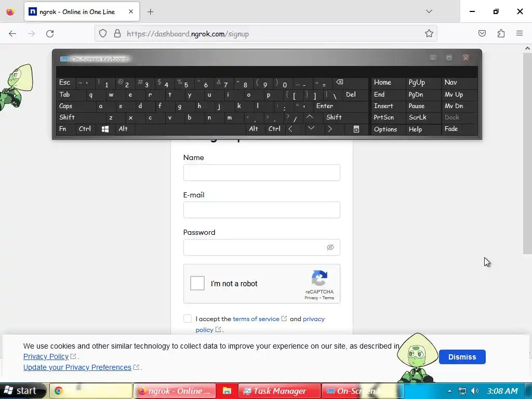Click the PgUp key on the keyboard
Viewport: 532px width, 399px height.
[423, 83]
